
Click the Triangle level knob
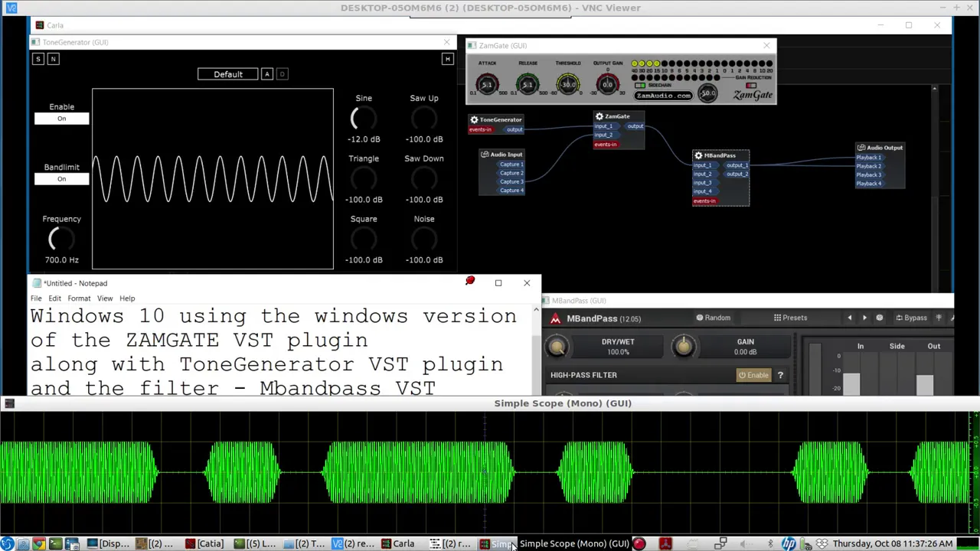[364, 179]
